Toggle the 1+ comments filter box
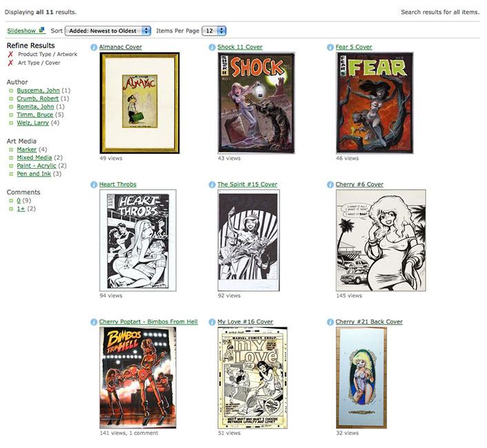The width and height of the screenshot is (487, 448). coord(11,209)
